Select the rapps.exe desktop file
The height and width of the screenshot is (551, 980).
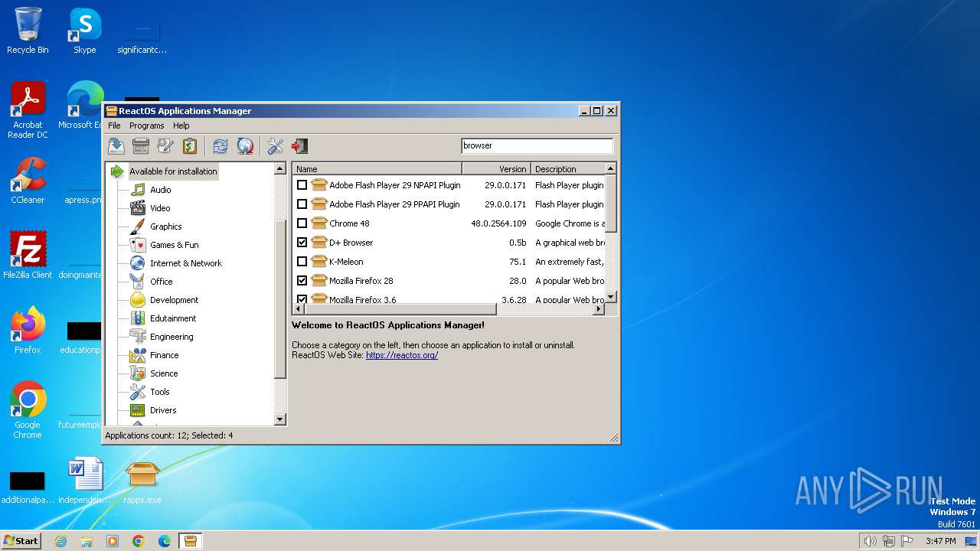142,482
